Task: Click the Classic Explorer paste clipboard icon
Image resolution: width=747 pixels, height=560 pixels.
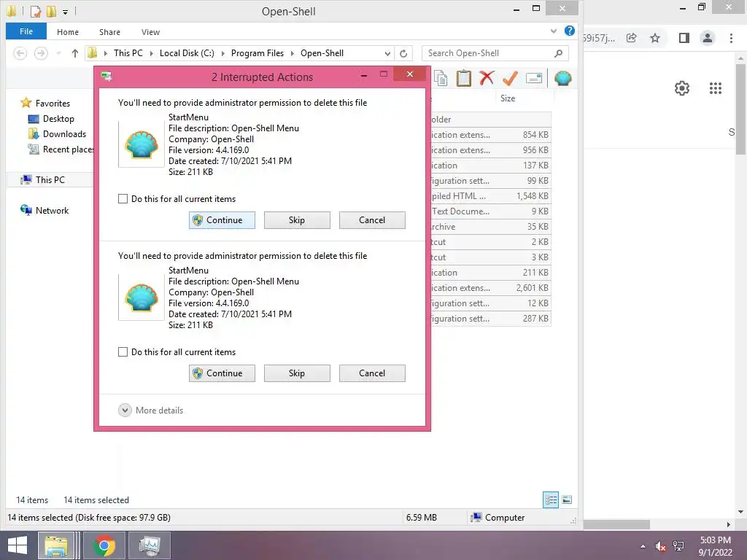Action: tap(463, 78)
